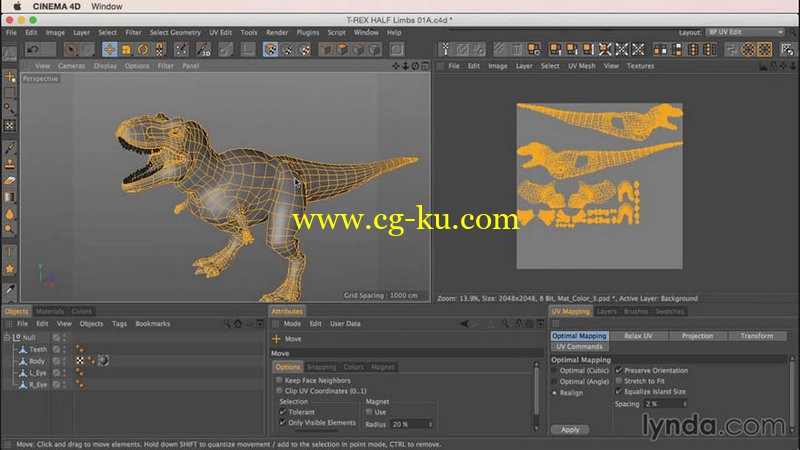The height and width of the screenshot is (450, 800).
Task: Select the eyedropper tool in left palette
Action: coord(10,289)
